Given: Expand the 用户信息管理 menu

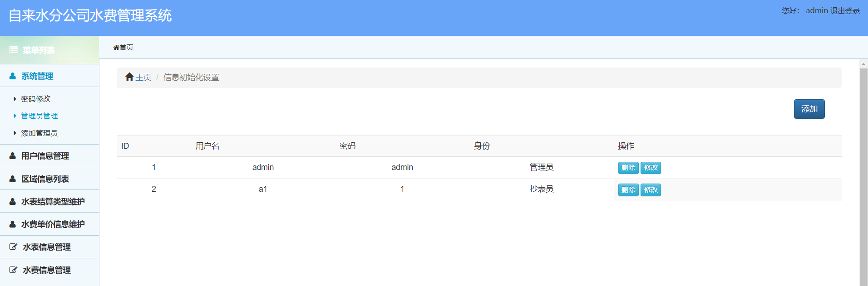Looking at the screenshot, I should point(49,156).
